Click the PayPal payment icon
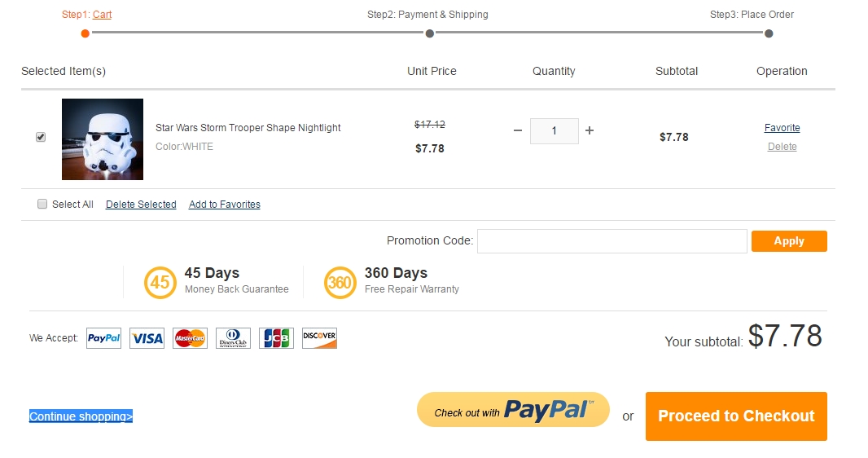 103,338
